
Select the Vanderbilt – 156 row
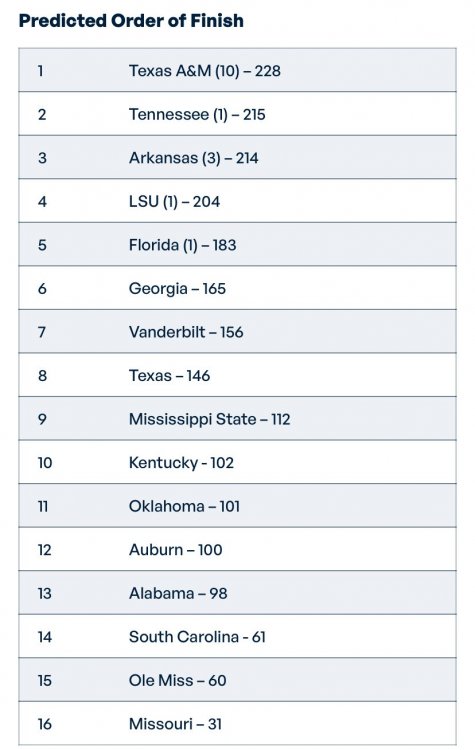click(x=237, y=331)
